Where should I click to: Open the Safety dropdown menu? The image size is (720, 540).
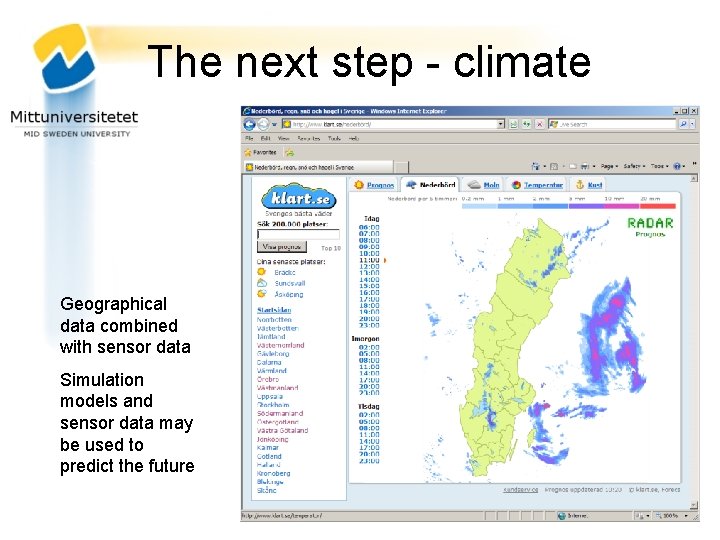click(x=634, y=166)
